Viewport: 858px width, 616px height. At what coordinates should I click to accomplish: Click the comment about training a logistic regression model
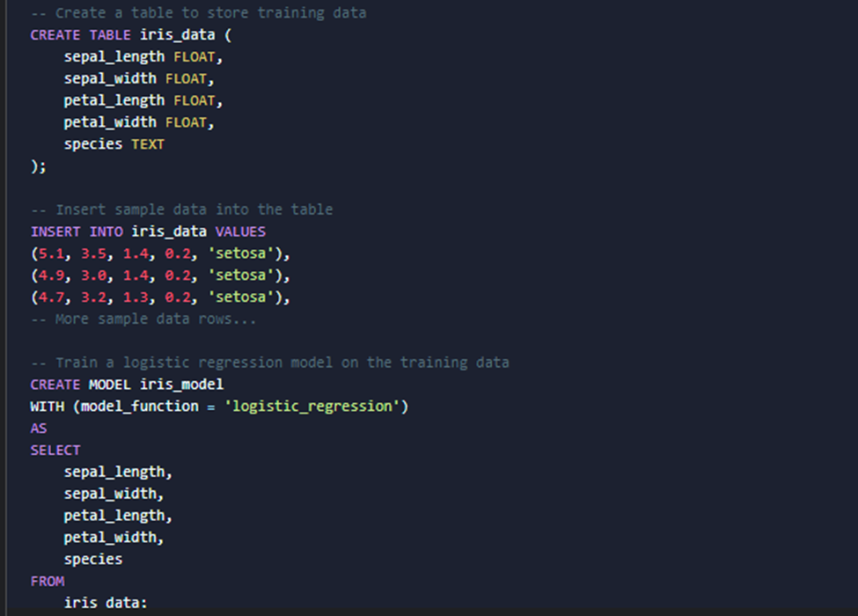270,363
